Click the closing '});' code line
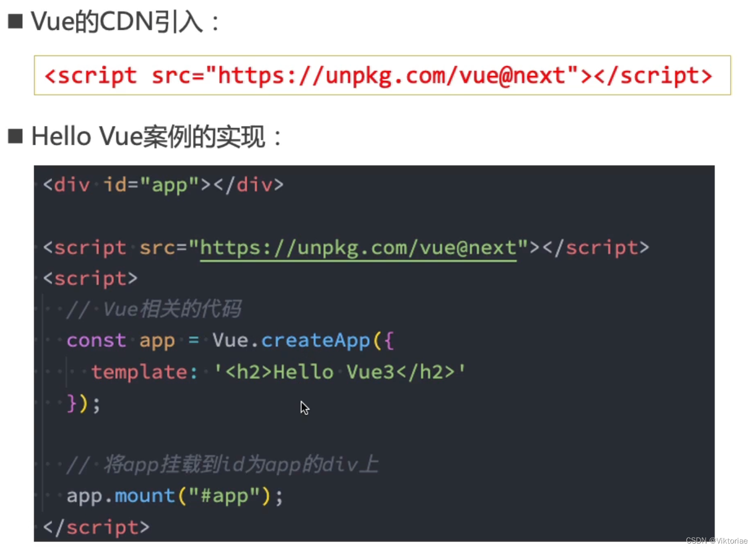The width and height of the screenshot is (756, 549). click(83, 404)
